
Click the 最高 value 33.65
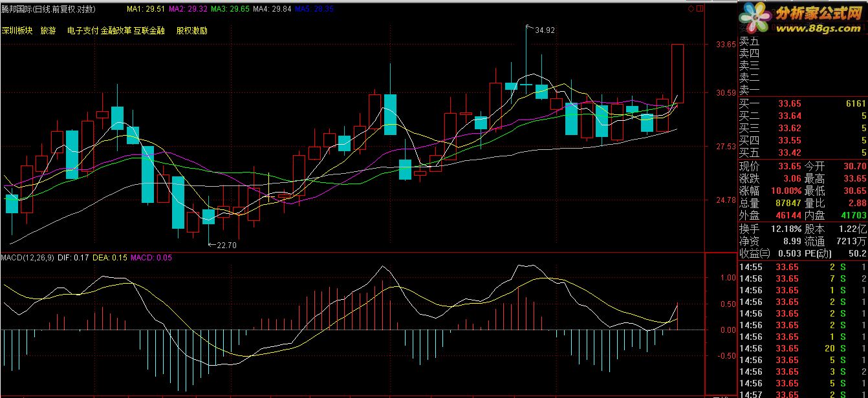pos(854,180)
